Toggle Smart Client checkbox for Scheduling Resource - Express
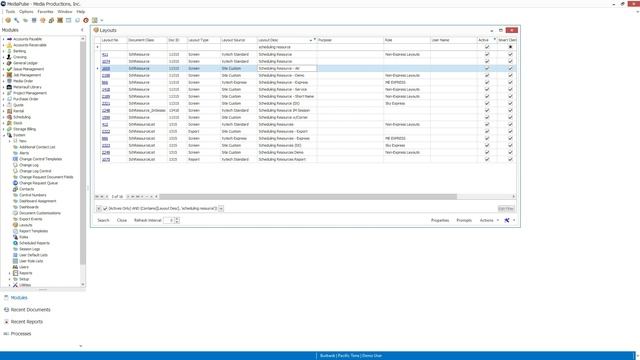The image size is (640, 360). (510, 82)
